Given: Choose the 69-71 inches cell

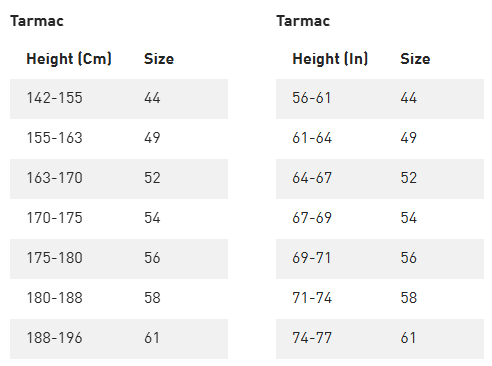Looking at the screenshot, I should [312, 258].
